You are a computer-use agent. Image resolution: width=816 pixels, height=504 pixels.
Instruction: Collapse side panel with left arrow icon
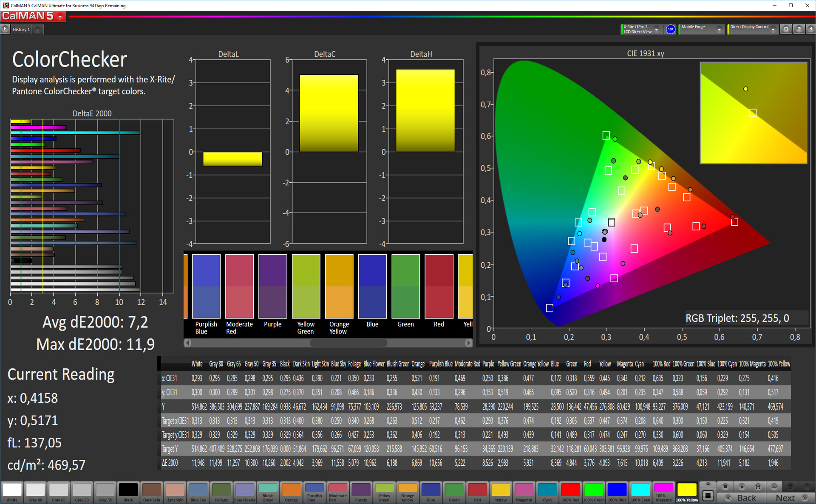click(811, 29)
